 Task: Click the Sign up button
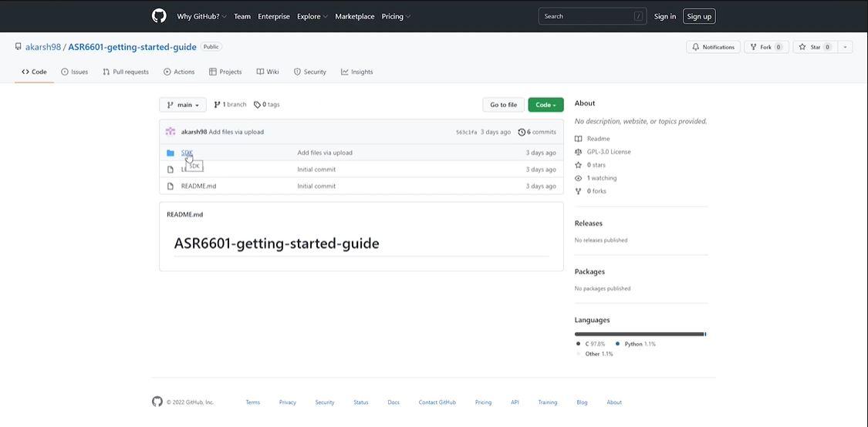point(699,17)
